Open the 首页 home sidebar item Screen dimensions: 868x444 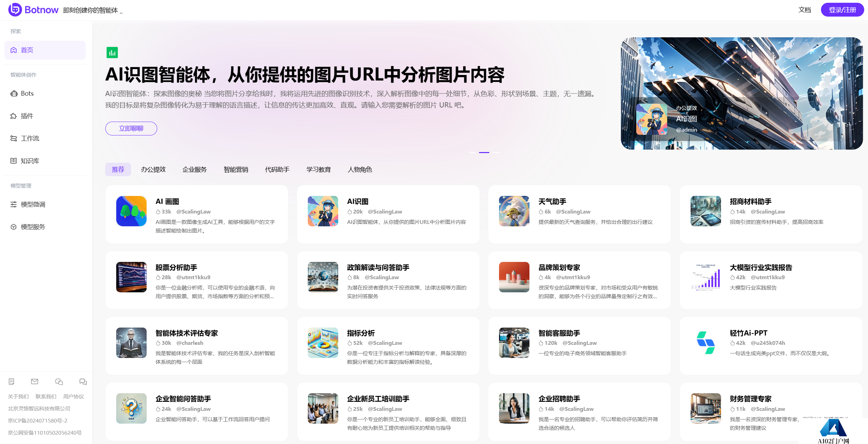pos(45,50)
